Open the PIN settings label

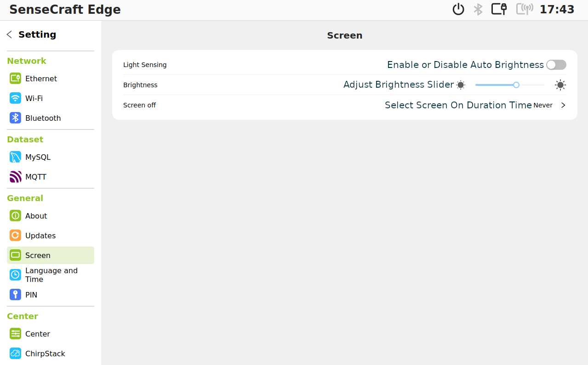pos(31,295)
